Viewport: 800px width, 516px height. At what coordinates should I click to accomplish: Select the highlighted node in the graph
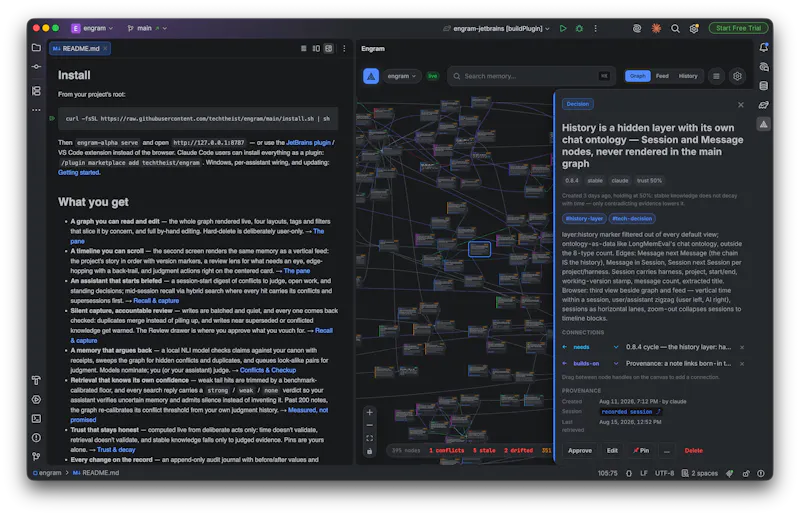pos(480,249)
